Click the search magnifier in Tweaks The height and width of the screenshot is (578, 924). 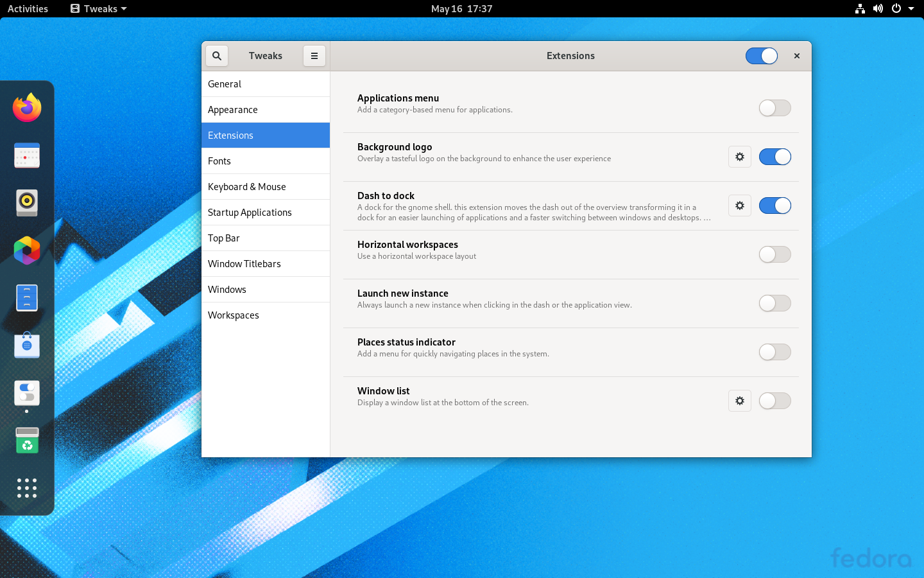click(217, 56)
